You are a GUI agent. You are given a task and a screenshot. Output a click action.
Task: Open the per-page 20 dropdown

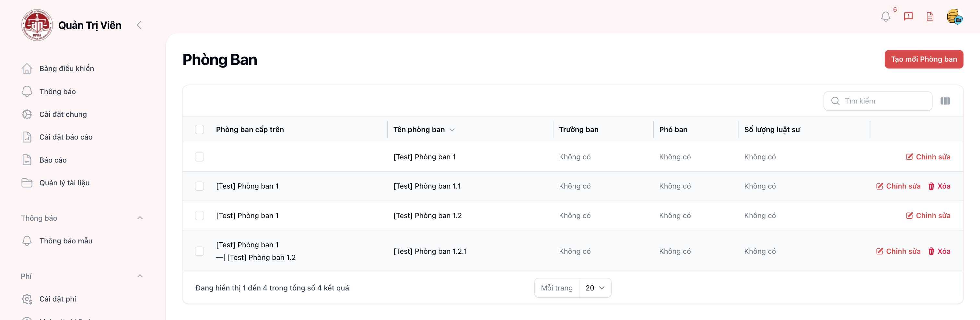coord(595,288)
